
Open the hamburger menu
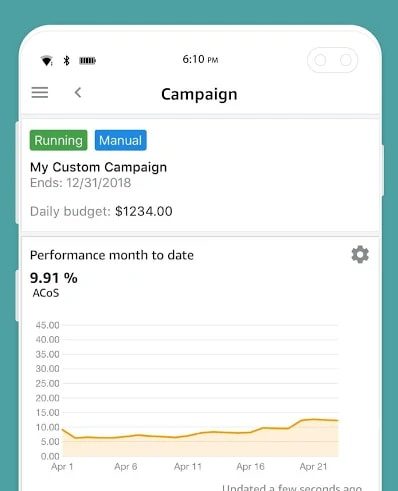click(x=40, y=92)
